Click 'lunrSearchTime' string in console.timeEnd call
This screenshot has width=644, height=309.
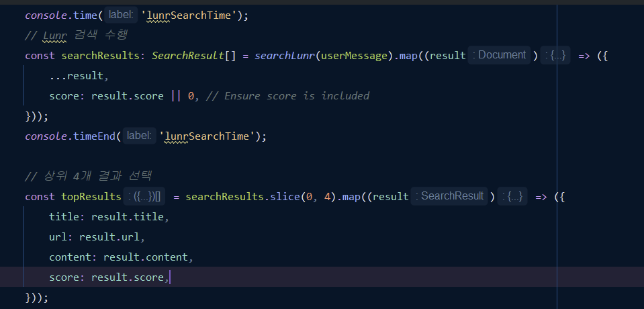[x=209, y=136]
